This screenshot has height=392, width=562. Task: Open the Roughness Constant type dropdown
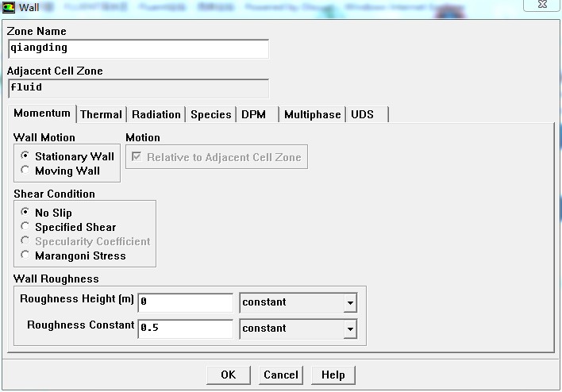click(350, 329)
